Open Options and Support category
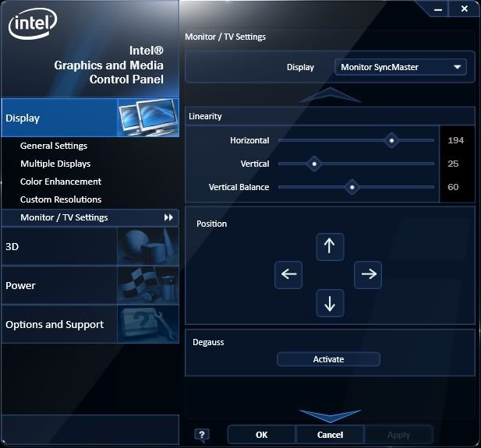This screenshot has height=448, width=481. 90,324
